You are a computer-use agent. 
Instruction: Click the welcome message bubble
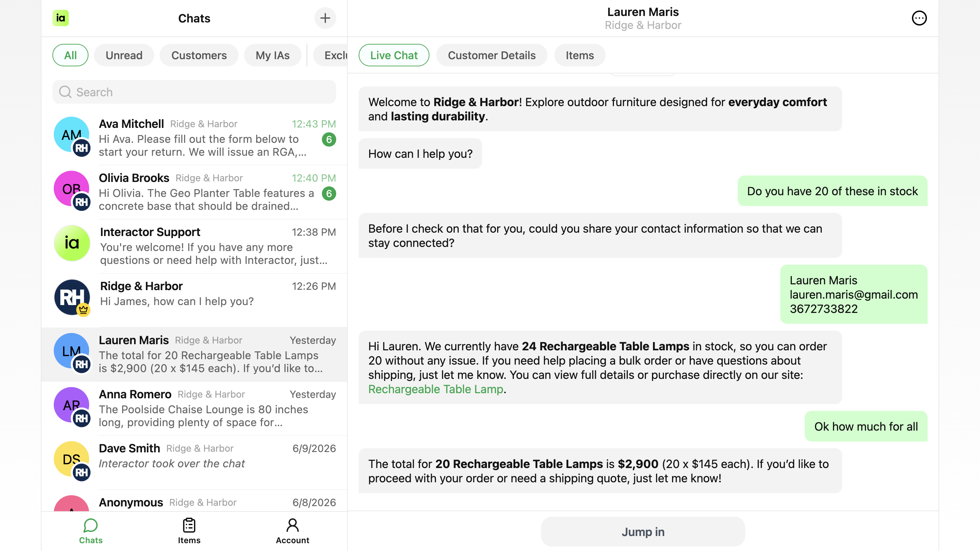click(600, 109)
